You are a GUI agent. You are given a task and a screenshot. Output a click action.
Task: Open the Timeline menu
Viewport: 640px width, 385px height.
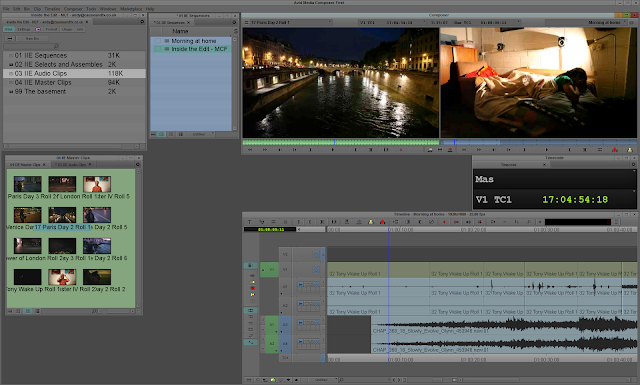(52, 9)
